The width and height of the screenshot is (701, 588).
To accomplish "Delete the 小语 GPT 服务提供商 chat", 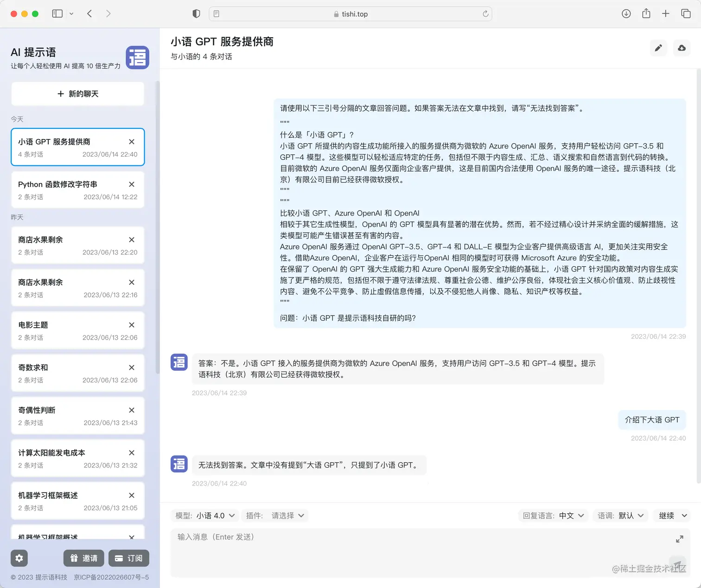I will click(132, 142).
